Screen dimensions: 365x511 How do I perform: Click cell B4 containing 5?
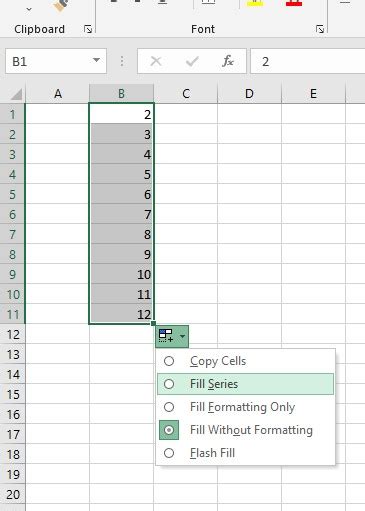point(122,174)
